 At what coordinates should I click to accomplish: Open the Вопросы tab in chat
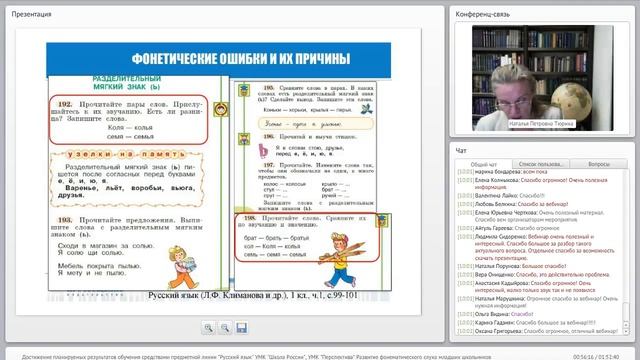pos(599,164)
